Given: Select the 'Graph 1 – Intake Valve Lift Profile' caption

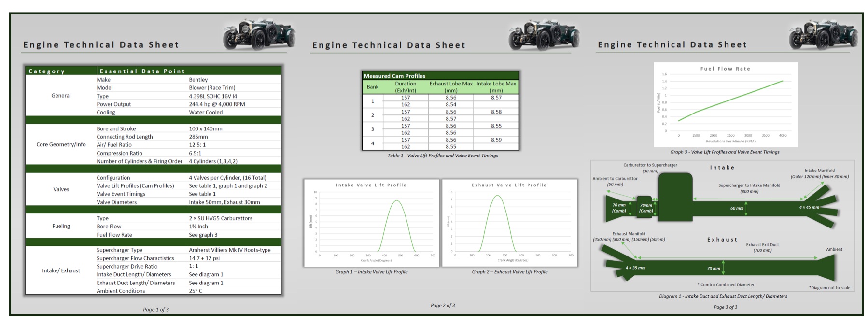Looking at the screenshot, I should pos(372,272).
